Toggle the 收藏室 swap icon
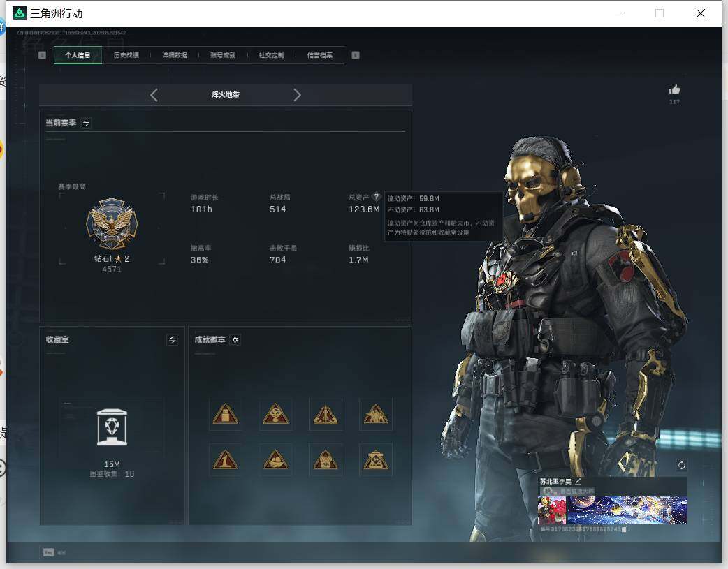Screen dimensions: 728x569 (173, 340)
